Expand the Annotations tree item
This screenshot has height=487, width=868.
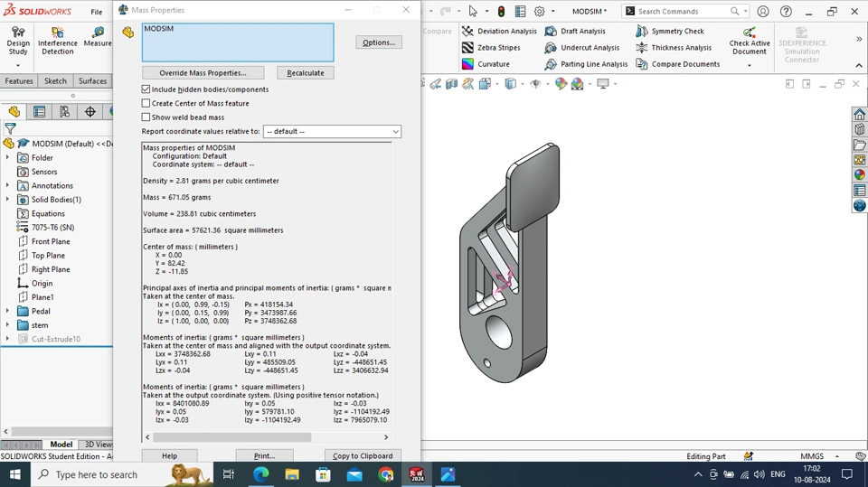click(x=8, y=185)
